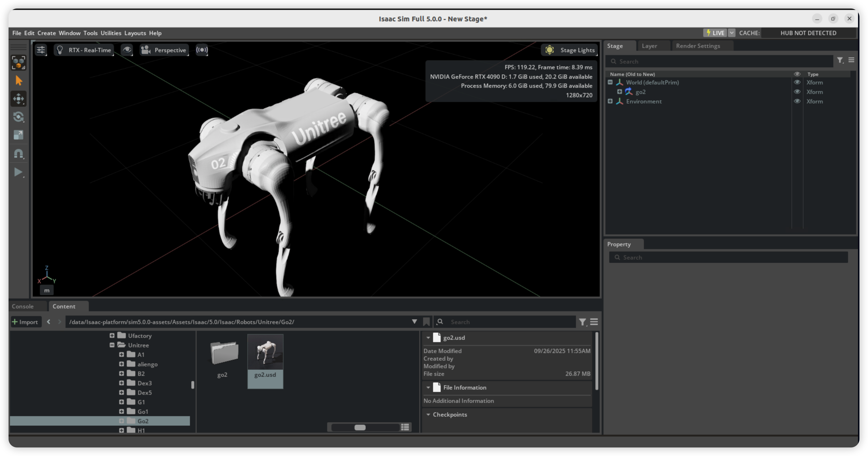Toggle visibility of Environment prim
Viewport: 868px width, 456px height.
point(797,101)
